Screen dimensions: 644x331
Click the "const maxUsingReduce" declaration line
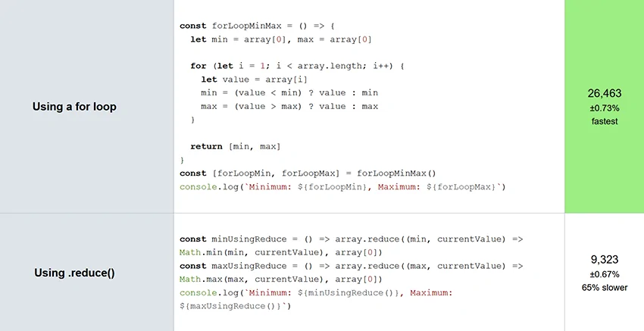tap(352, 266)
